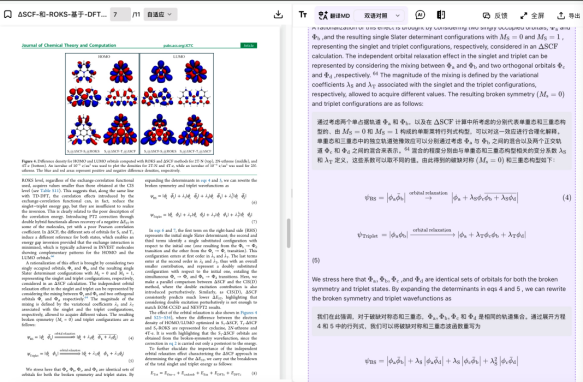Click the page number input field
This screenshot has width=583, height=382.
click(120, 15)
